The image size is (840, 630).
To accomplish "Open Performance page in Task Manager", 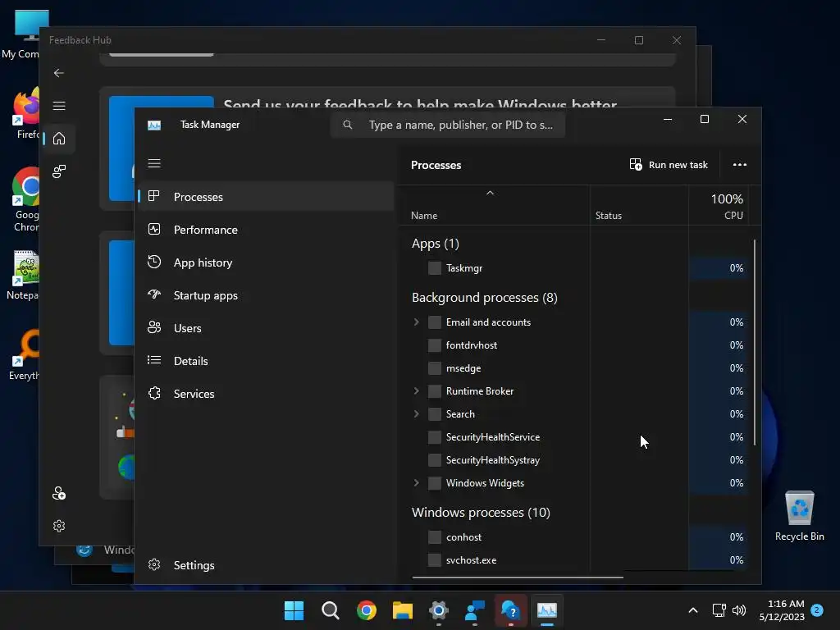I will coord(267,230).
